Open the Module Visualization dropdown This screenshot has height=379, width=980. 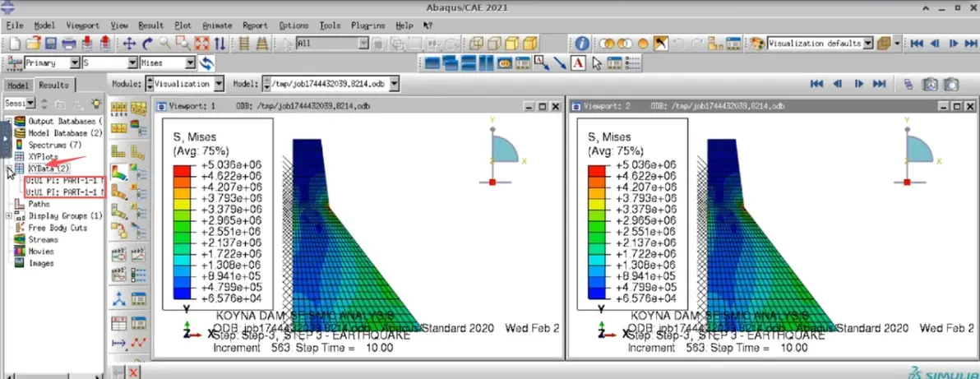tap(184, 83)
